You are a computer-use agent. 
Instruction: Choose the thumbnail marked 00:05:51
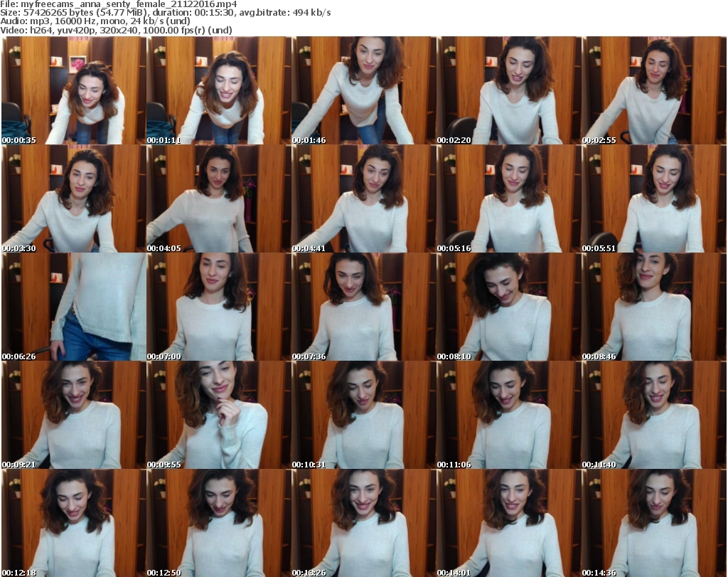pos(654,198)
